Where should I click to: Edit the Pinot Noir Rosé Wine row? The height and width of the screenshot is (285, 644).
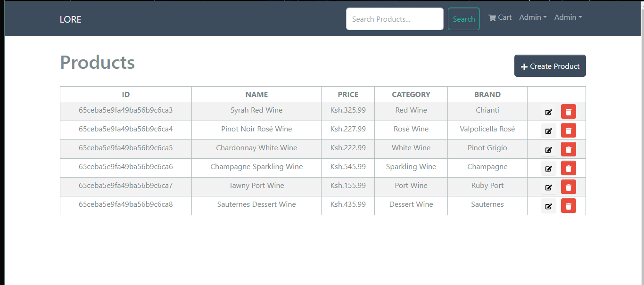click(x=548, y=131)
